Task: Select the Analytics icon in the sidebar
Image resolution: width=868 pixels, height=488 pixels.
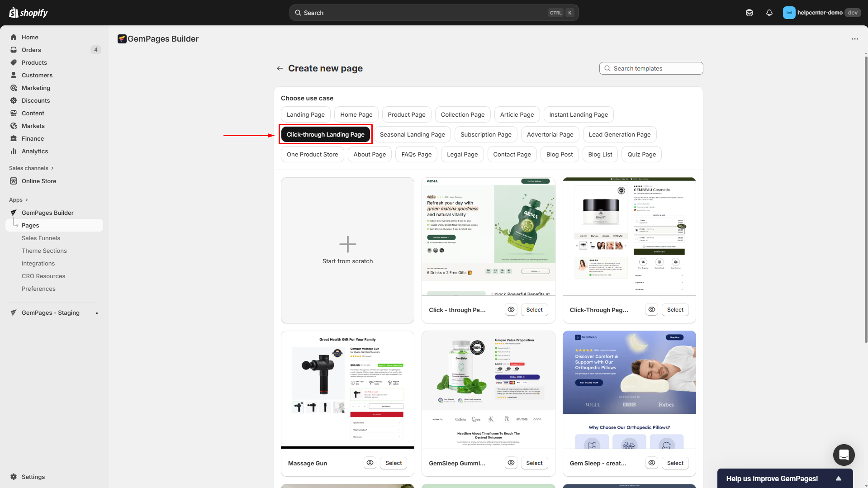Action: pos(14,151)
